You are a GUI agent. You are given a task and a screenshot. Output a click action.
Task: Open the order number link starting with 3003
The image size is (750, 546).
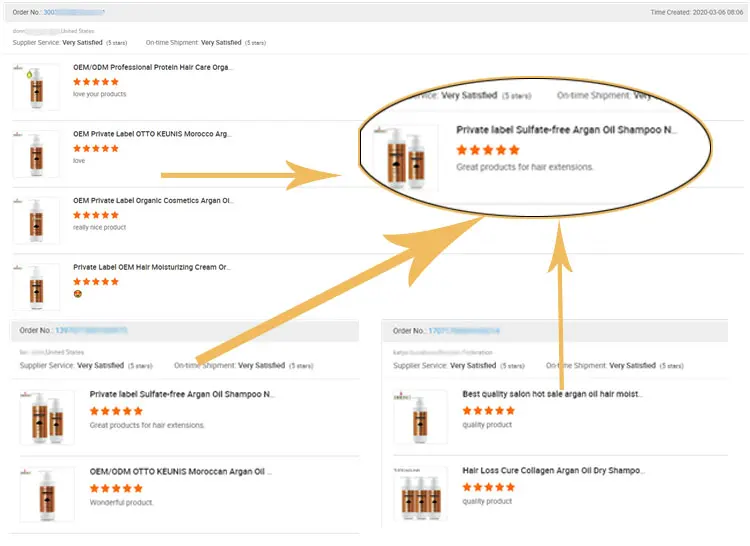pyautogui.click(x=74, y=12)
